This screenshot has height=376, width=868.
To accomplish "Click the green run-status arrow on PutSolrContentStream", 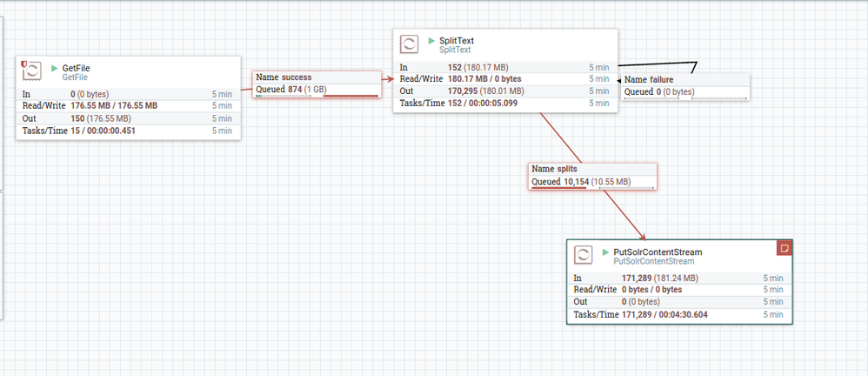I will pos(605,252).
